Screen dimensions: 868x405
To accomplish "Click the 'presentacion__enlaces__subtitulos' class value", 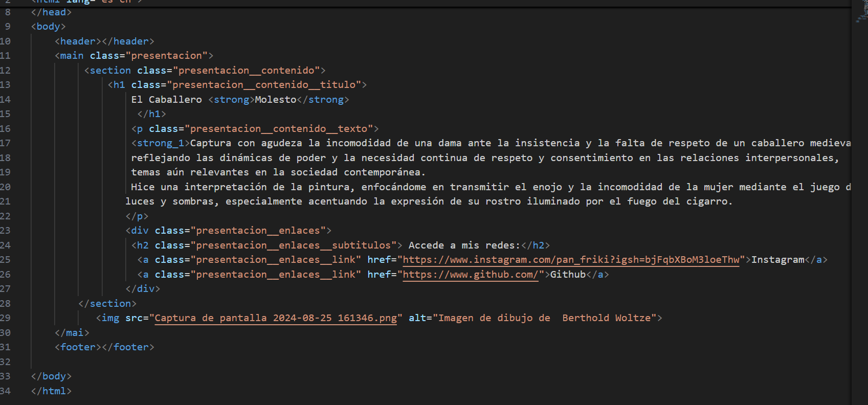I will [x=294, y=245].
